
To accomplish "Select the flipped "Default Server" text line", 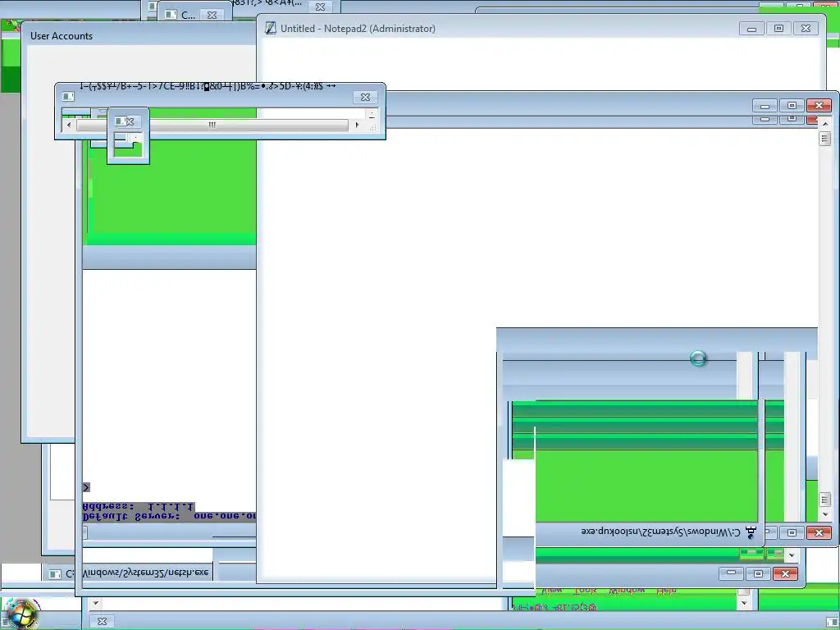I will click(169, 516).
